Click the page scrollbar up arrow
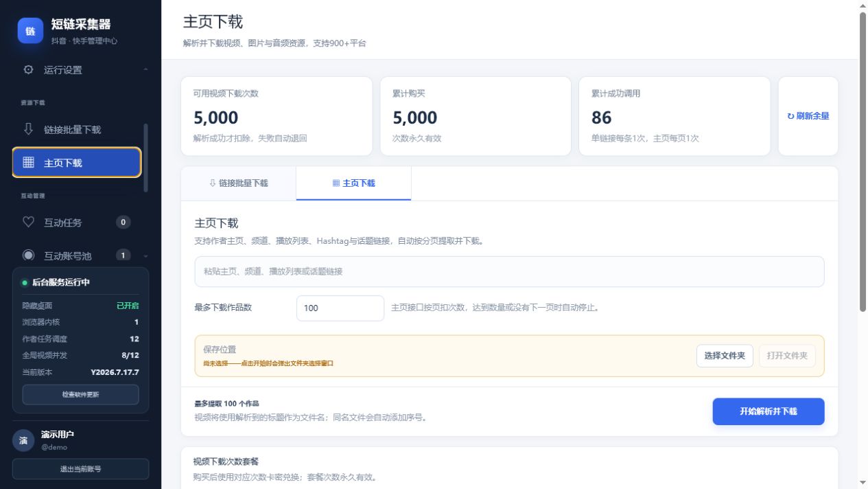 (863, 5)
